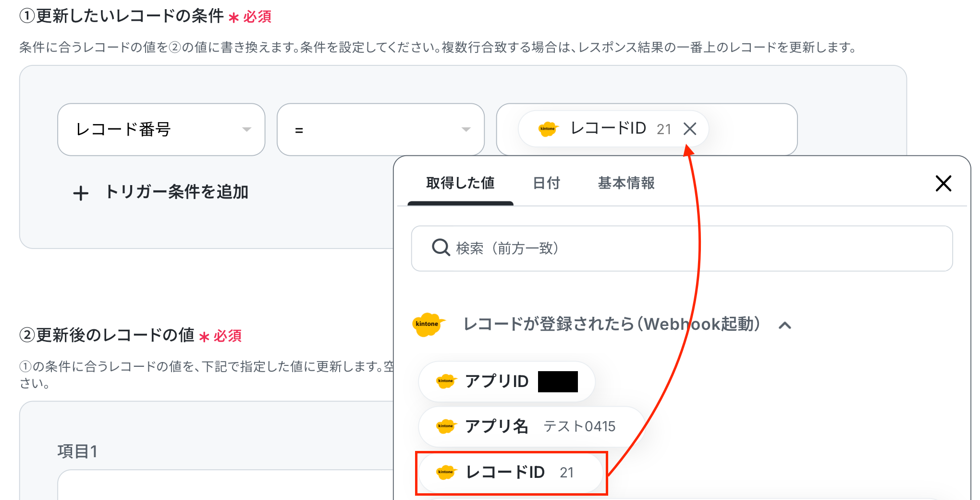This screenshot has width=980, height=500.
Task: Click kintone icon on アプリID item
Action: click(446, 381)
